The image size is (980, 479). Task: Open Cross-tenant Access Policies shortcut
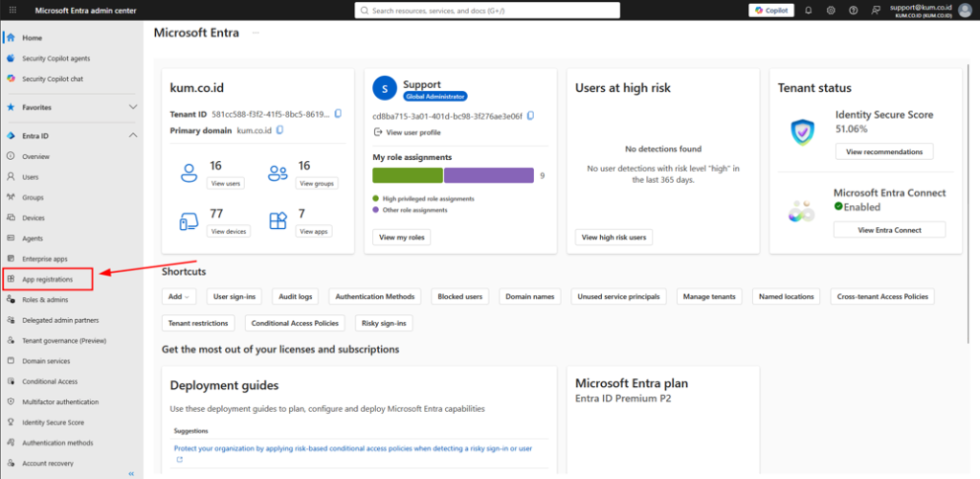pyautogui.click(x=882, y=296)
